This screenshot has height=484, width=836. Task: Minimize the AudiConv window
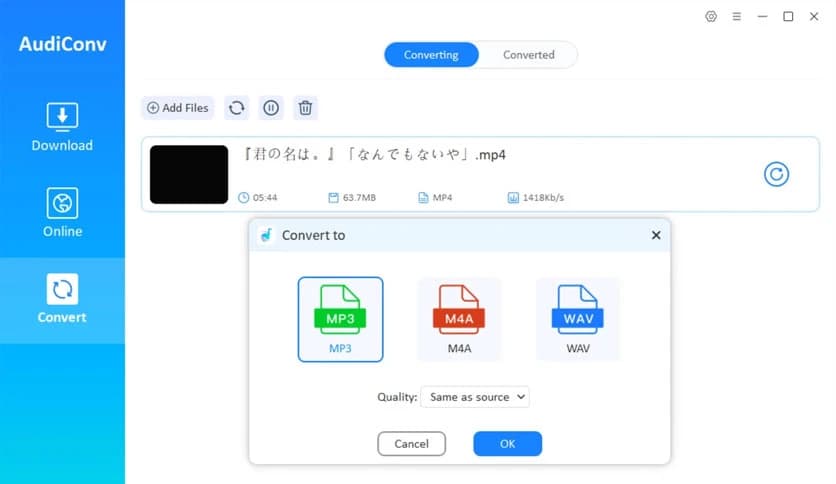coord(762,17)
